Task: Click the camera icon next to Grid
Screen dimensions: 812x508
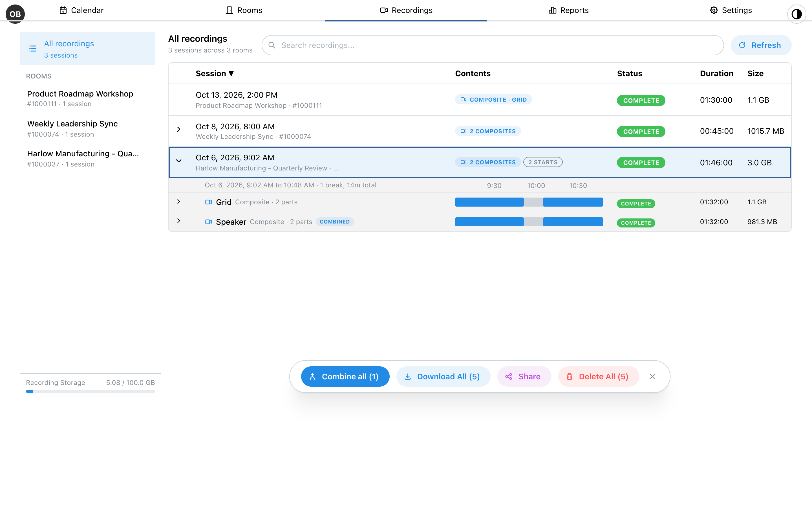Action: [208, 202]
